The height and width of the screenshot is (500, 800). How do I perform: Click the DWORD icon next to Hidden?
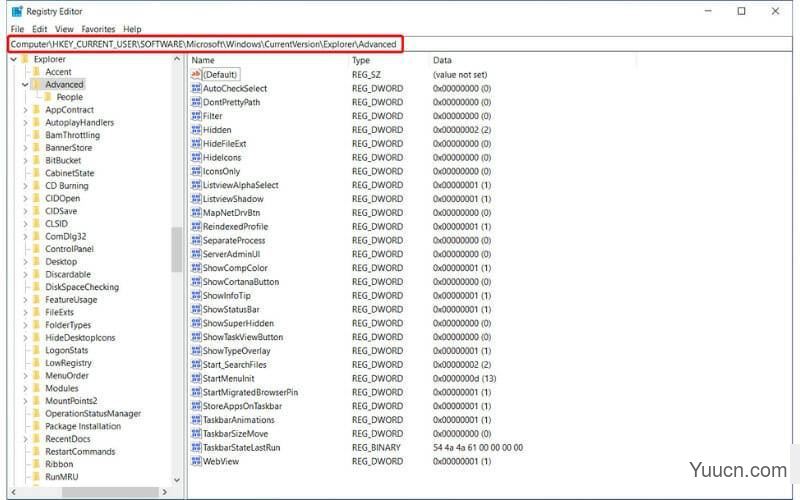tap(196, 130)
